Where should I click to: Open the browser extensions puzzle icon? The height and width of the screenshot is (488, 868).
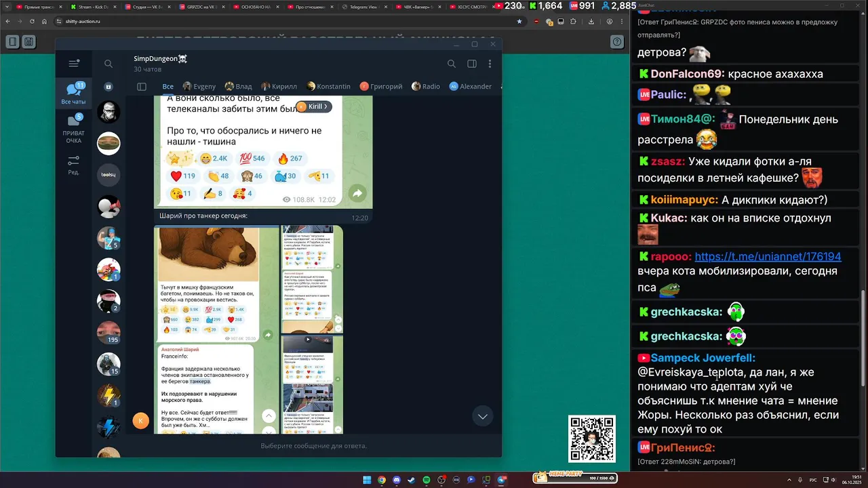[574, 22]
